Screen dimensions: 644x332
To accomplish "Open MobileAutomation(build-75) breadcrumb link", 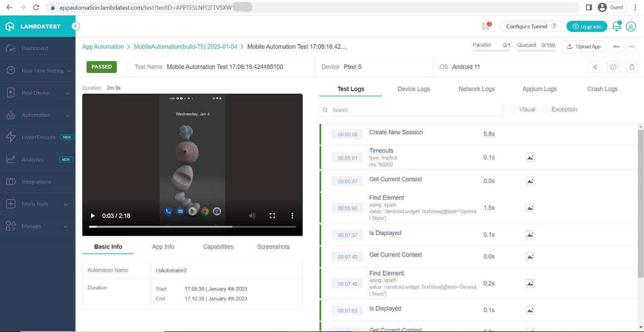I will pyautogui.click(x=186, y=47).
